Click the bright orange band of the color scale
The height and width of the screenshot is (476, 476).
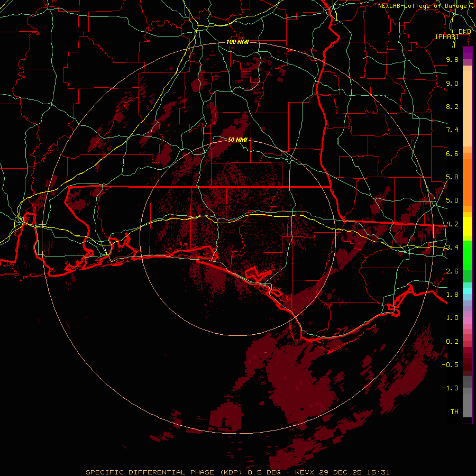coord(467,182)
